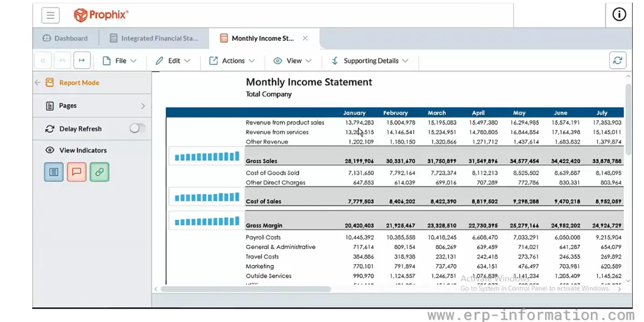Screen dimensions: 644x322
Task: Switch to the Integrated Financial Statements tab
Action: tap(154, 38)
